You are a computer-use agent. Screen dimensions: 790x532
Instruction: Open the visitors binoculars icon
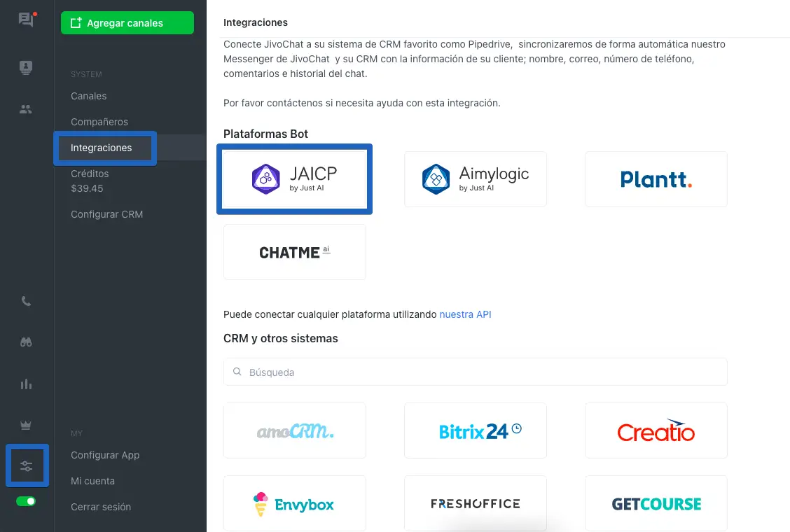[26, 342]
